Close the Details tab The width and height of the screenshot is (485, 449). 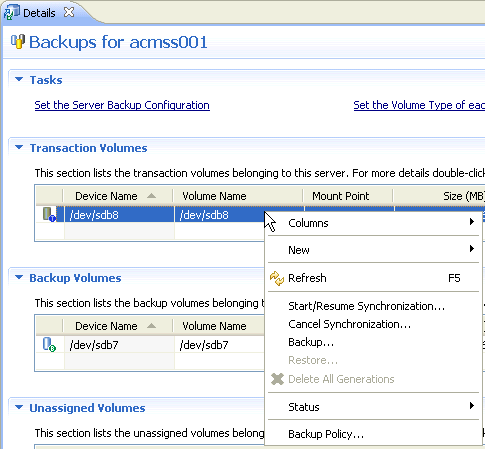click(x=69, y=12)
